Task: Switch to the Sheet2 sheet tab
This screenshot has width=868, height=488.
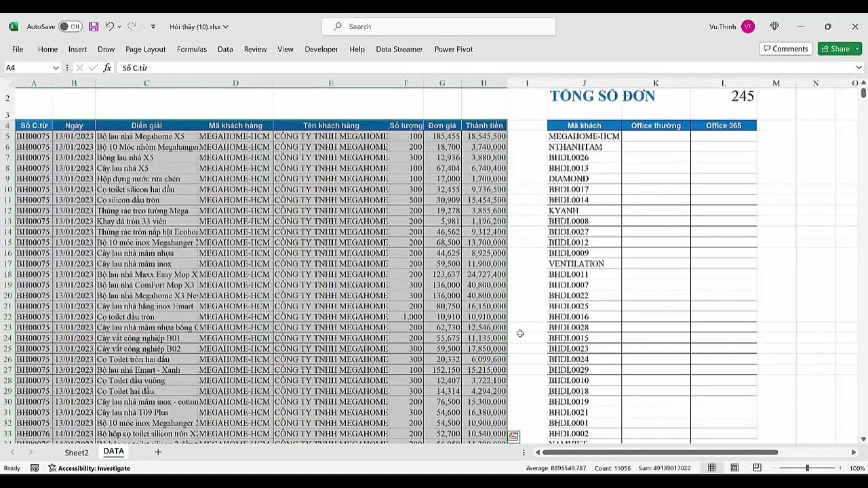Action: coord(77,452)
